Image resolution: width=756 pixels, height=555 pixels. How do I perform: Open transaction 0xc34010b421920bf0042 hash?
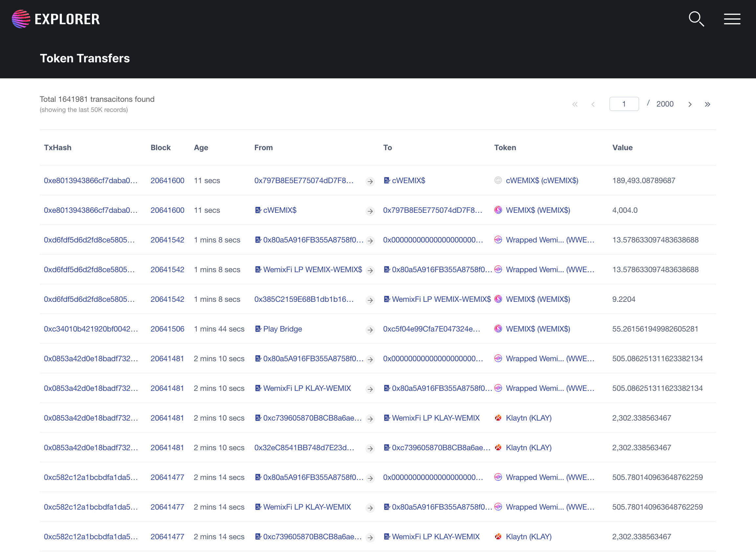click(91, 328)
